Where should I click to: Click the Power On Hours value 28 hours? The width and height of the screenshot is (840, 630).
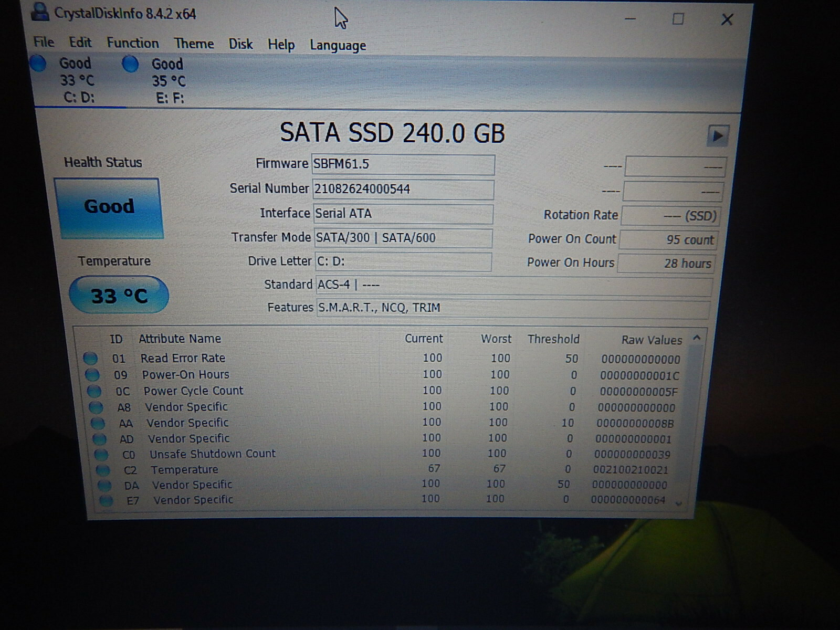666,264
